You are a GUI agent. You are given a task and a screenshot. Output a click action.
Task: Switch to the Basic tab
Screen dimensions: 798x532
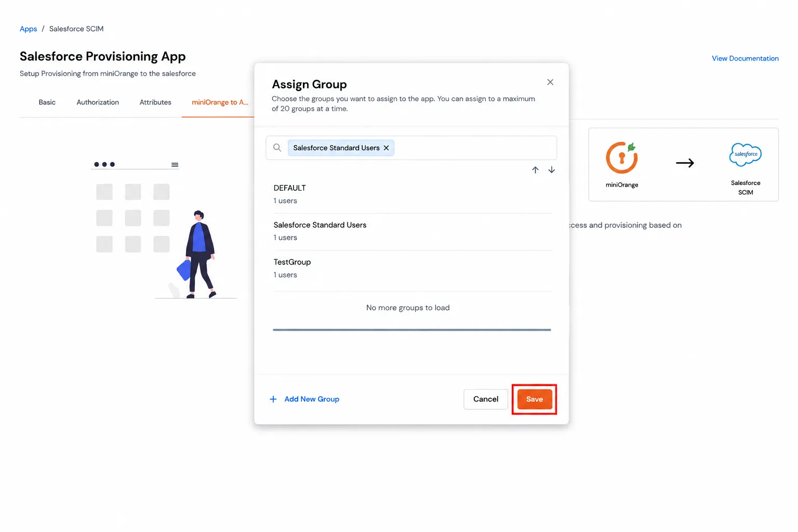[x=47, y=102]
